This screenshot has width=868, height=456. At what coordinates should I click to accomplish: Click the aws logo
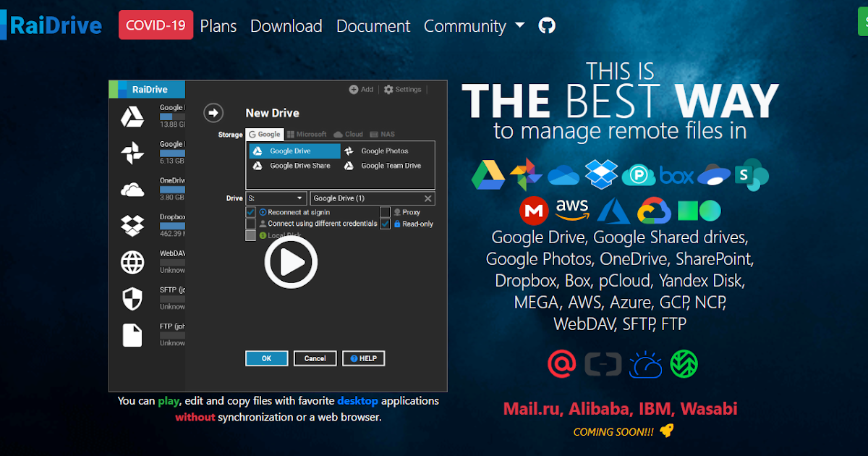[572, 211]
